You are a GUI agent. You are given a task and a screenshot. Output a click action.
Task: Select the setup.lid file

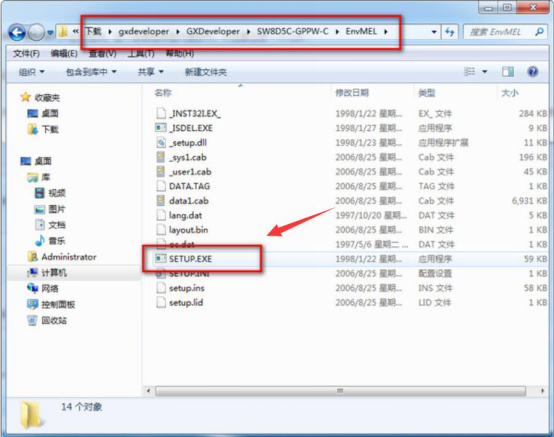click(x=186, y=302)
